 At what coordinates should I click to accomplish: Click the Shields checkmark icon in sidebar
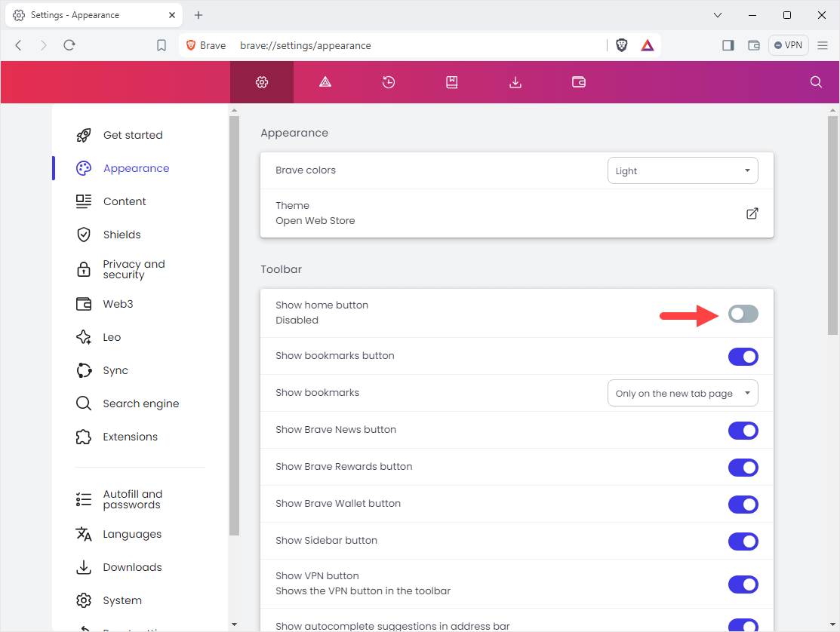(84, 235)
